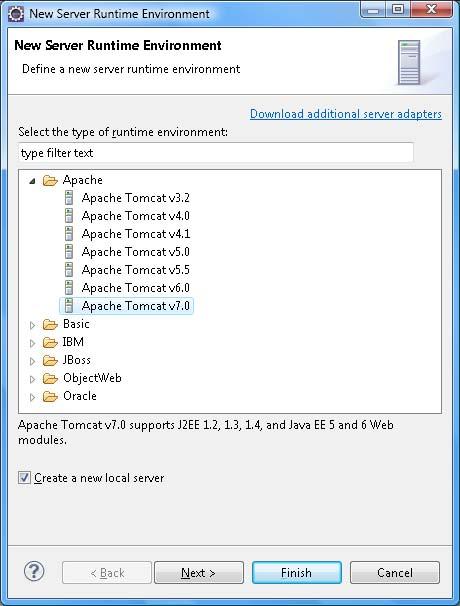Screen dimensions: 460x606
Task: Click the Apache Tomcat v5.5 server icon
Action: coord(69,270)
